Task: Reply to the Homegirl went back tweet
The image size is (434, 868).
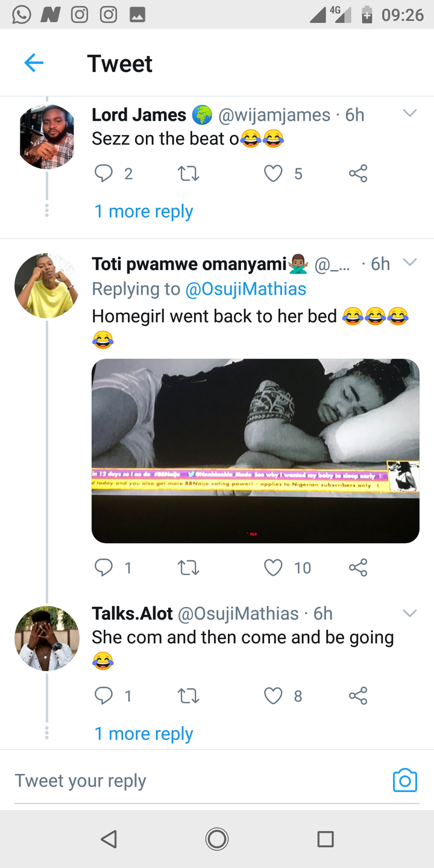Action: (x=104, y=567)
